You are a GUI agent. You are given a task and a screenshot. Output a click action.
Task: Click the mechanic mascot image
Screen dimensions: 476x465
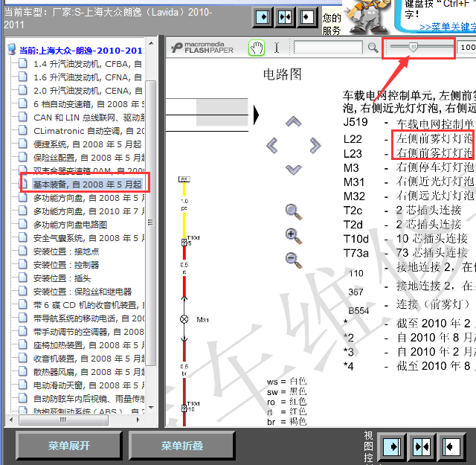[368, 16]
